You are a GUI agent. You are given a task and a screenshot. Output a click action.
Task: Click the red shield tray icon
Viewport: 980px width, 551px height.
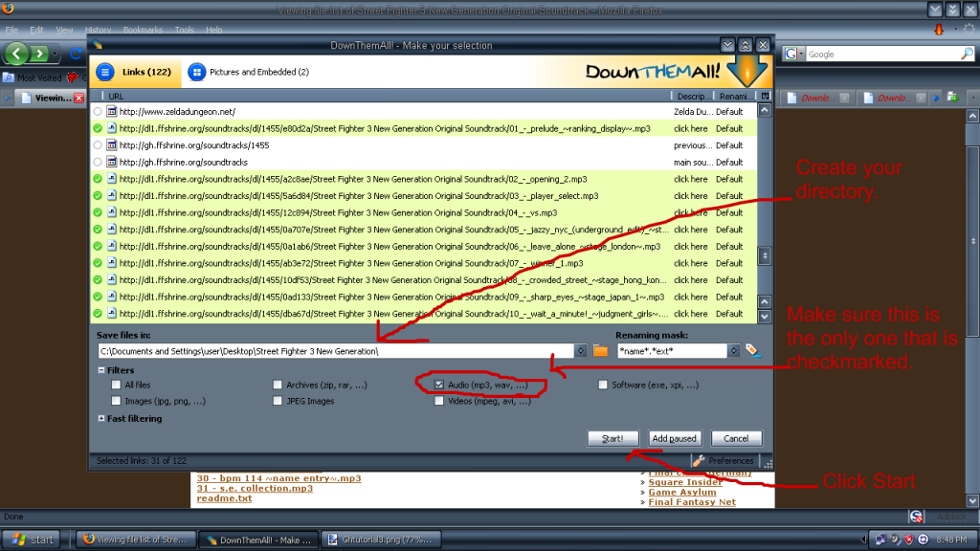(x=909, y=540)
